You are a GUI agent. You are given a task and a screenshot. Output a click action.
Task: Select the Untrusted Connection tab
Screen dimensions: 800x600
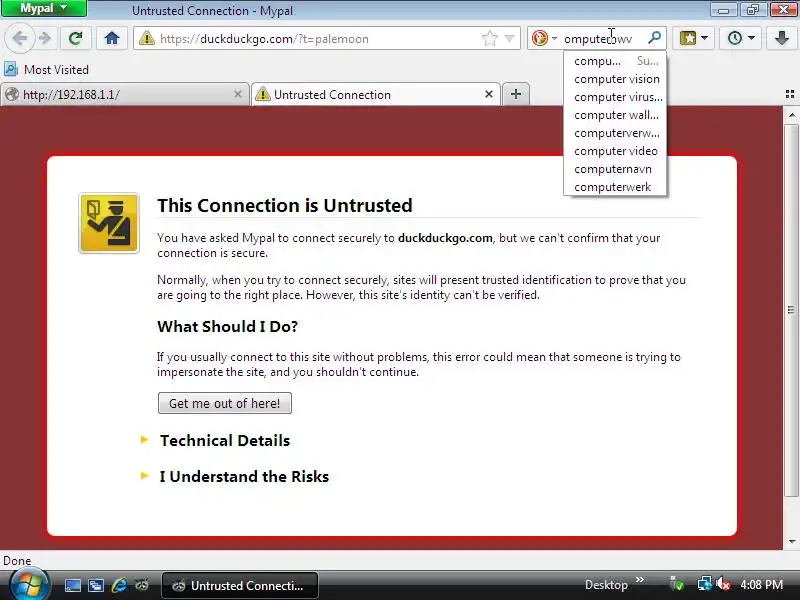point(377,94)
